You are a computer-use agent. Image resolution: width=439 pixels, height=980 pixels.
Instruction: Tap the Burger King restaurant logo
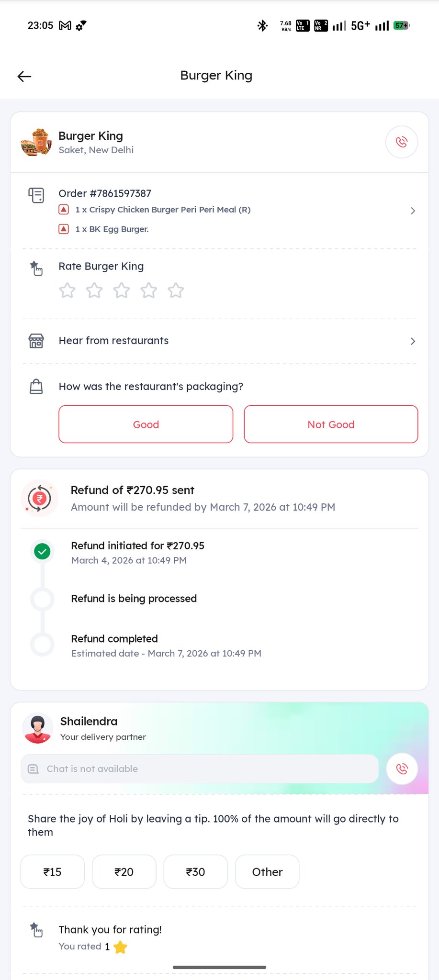(36, 142)
